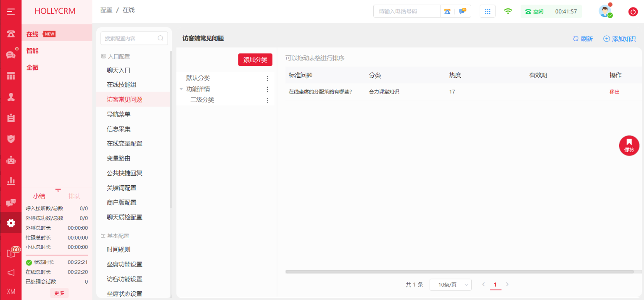Image resolution: width=644 pixels, height=300 pixels.
Task: Click the 更多 button in stats panel
Action: click(59, 293)
